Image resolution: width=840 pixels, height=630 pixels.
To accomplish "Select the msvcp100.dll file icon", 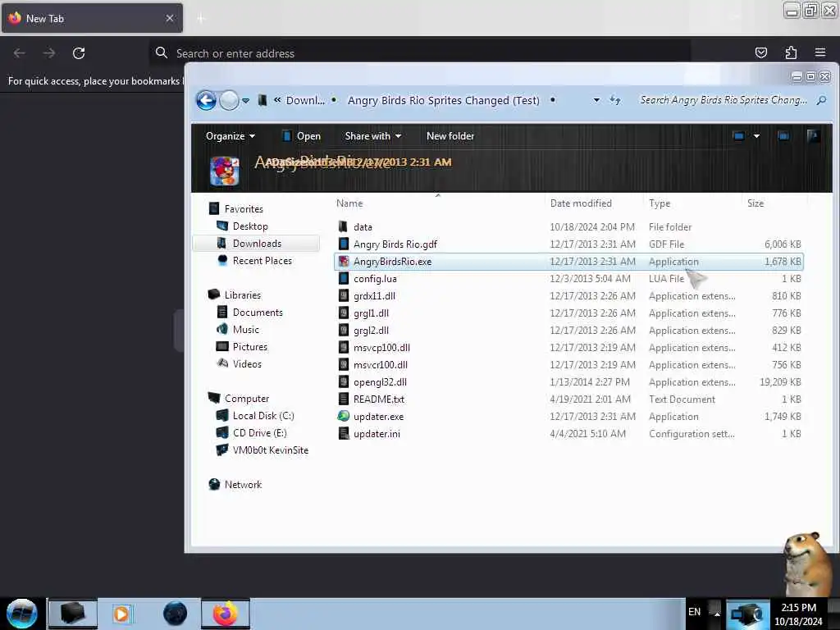I will 344,347.
